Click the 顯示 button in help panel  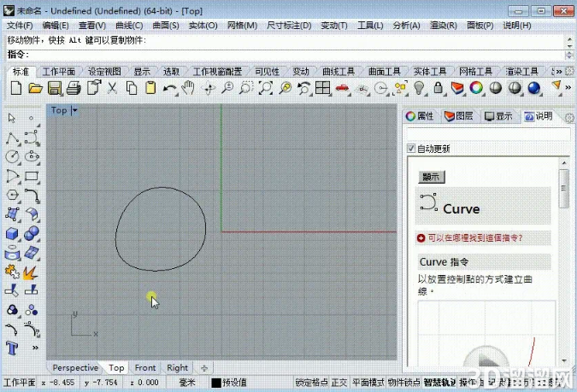click(x=432, y=177)
